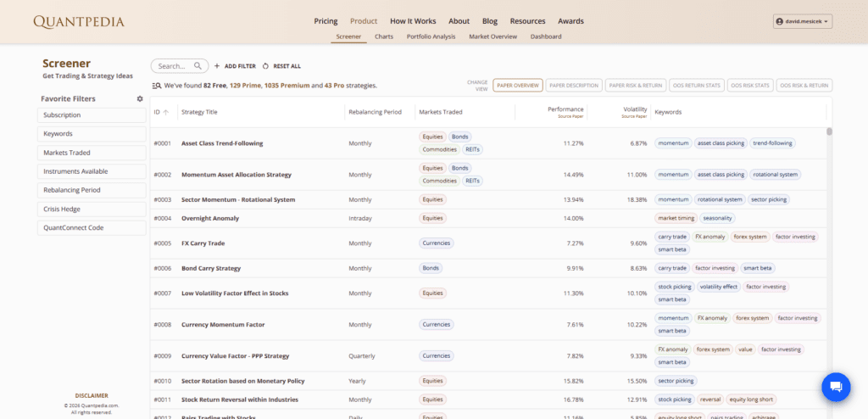Click the Favorite Filters gear icon
Image resolution: width=868 pixels, height=419 pixels.
coord(140,98)
